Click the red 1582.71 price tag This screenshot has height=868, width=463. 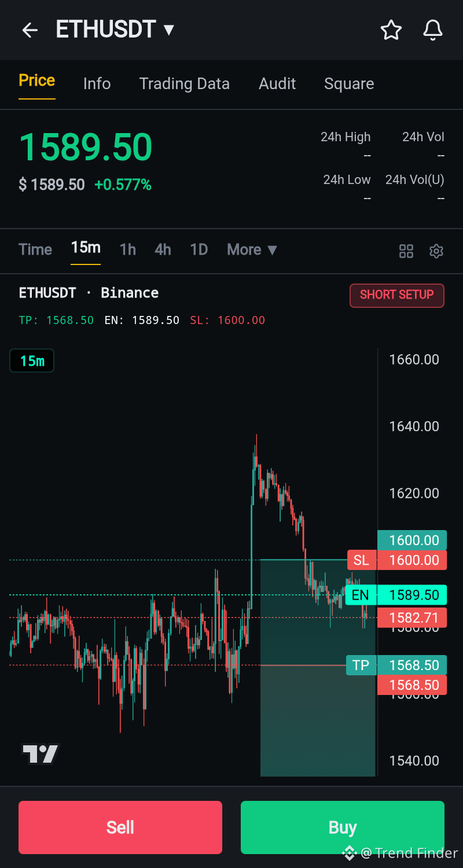pyautogui.click(x=412, y=617)
